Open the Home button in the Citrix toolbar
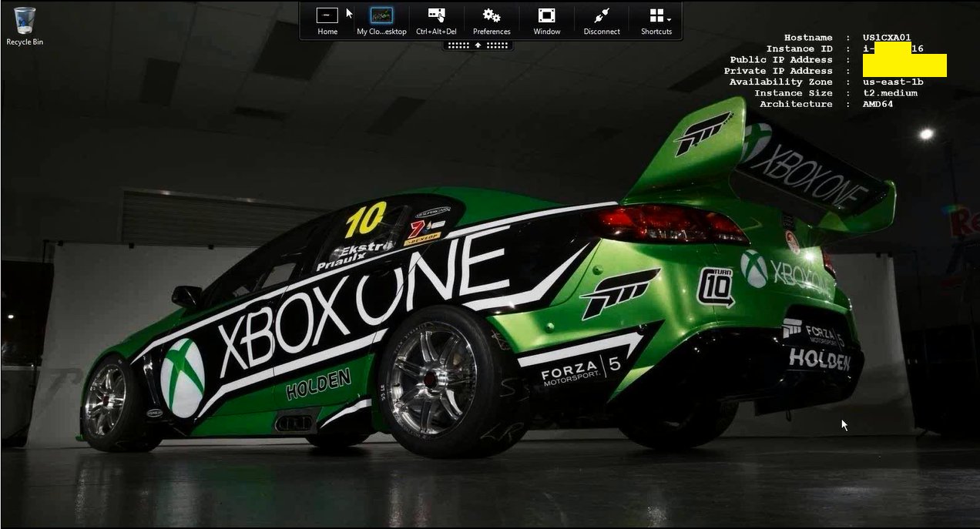 (x=327, y=22)
